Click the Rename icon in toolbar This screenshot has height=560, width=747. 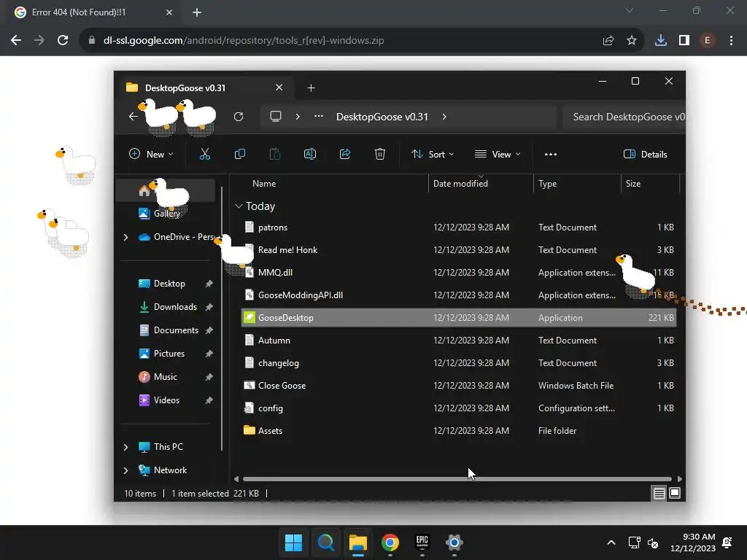tap(309, 154)
